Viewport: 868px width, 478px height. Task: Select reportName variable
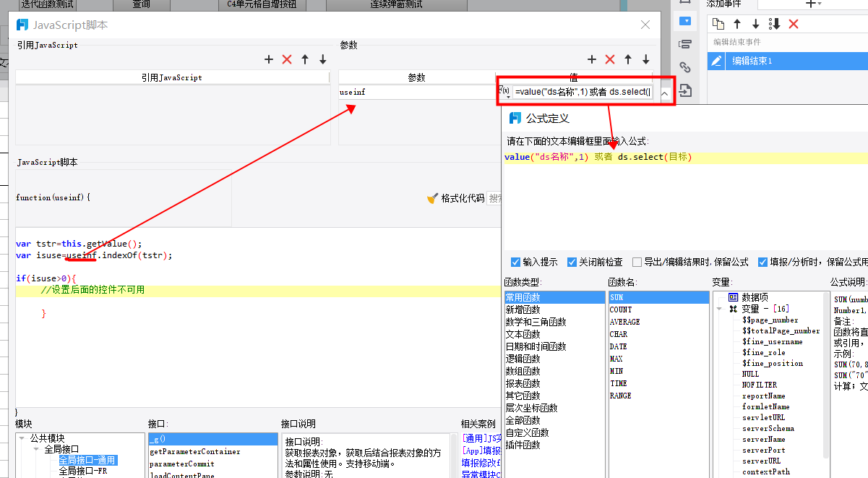pyautogui.click(x=763, y=396)
